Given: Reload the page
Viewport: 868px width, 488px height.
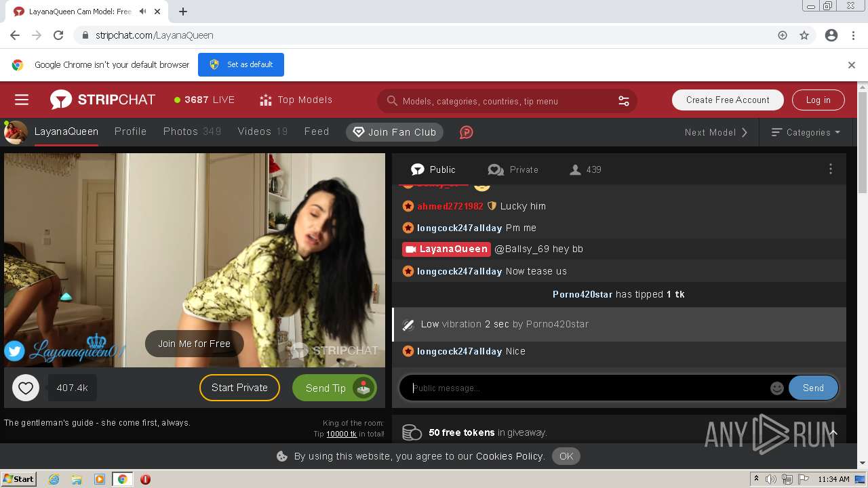Looking at the screenshot, I should tap(58, 35).
